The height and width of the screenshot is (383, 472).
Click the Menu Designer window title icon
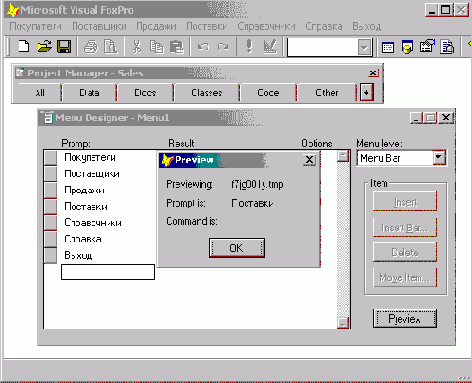click(x=48, y=118)
